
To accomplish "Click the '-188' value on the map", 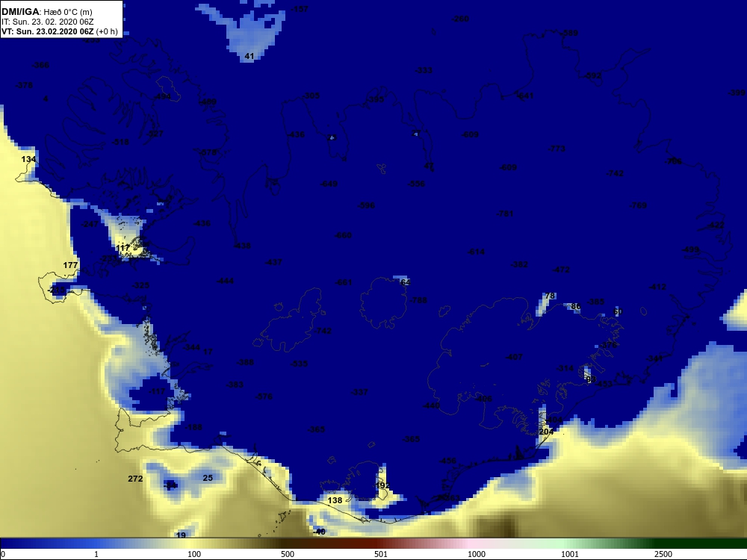I will (x=193, y=427).
